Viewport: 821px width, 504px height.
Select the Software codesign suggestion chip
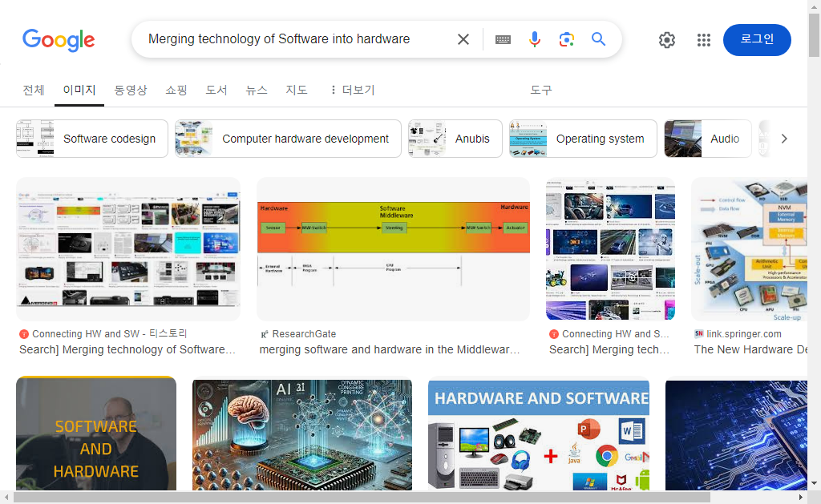(x=91, y=139)
